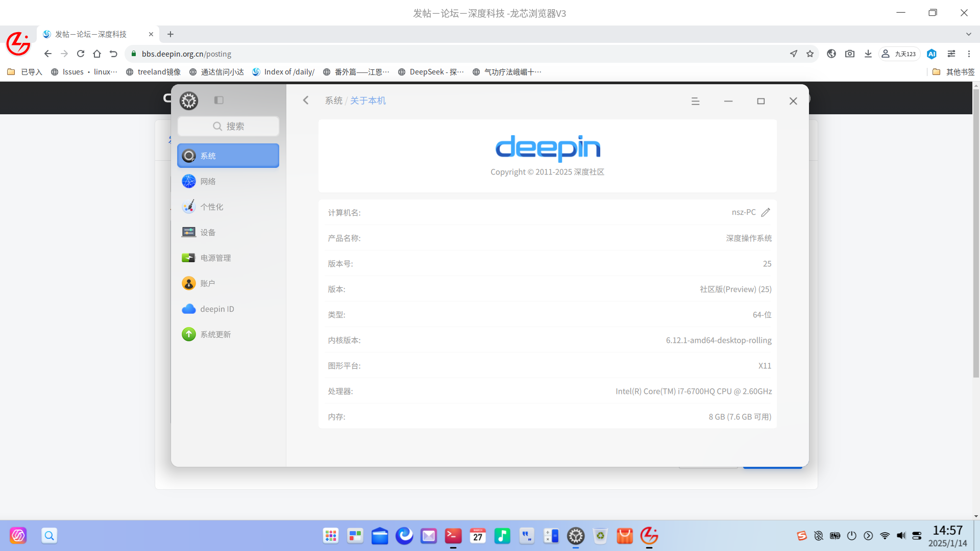Click the 系统 breadcrumb link

[334, 101]
